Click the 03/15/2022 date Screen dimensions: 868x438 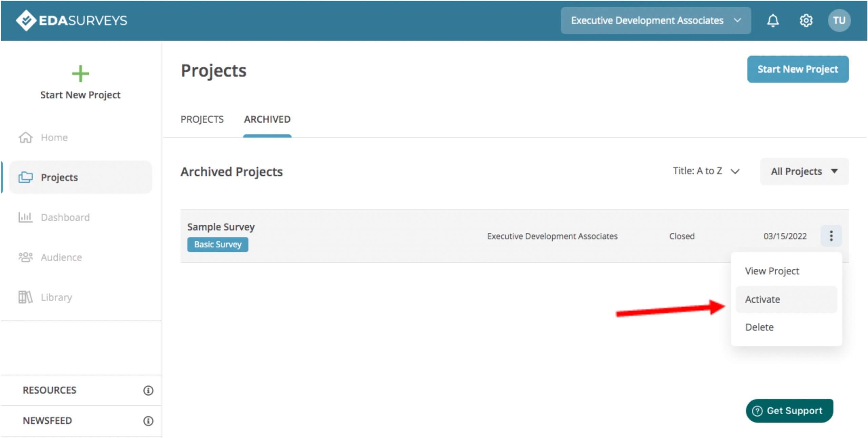point(785,236)
